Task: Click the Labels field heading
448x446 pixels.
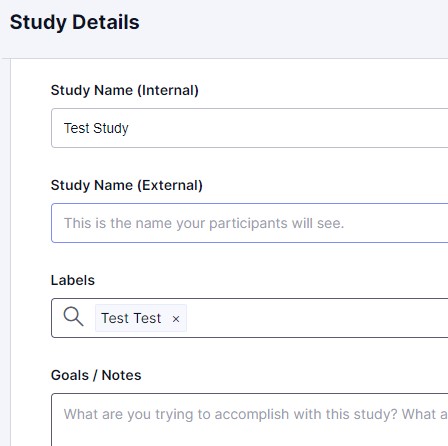Action: point(73,280)
